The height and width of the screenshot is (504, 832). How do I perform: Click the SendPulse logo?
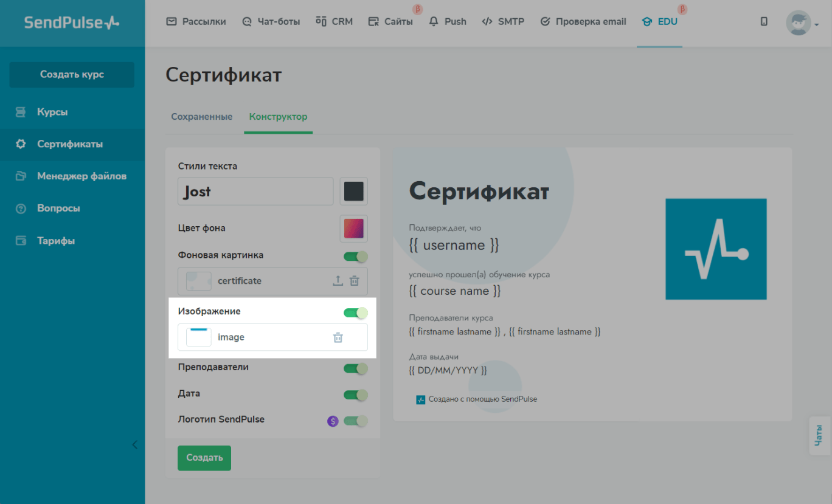point(72,22)
